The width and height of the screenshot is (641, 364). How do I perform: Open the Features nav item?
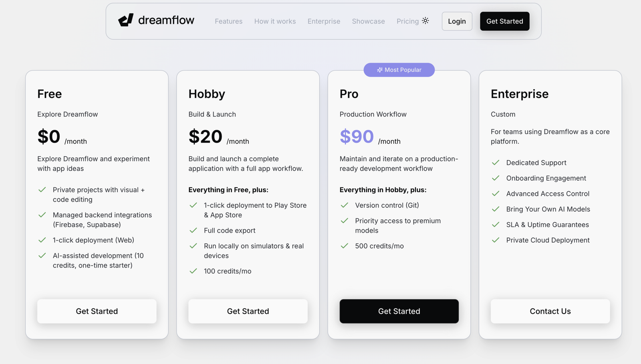[228, 21]
